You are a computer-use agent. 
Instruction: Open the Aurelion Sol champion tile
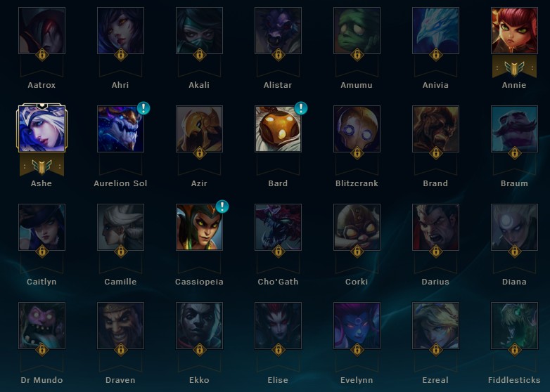click(x=120, y=129)
